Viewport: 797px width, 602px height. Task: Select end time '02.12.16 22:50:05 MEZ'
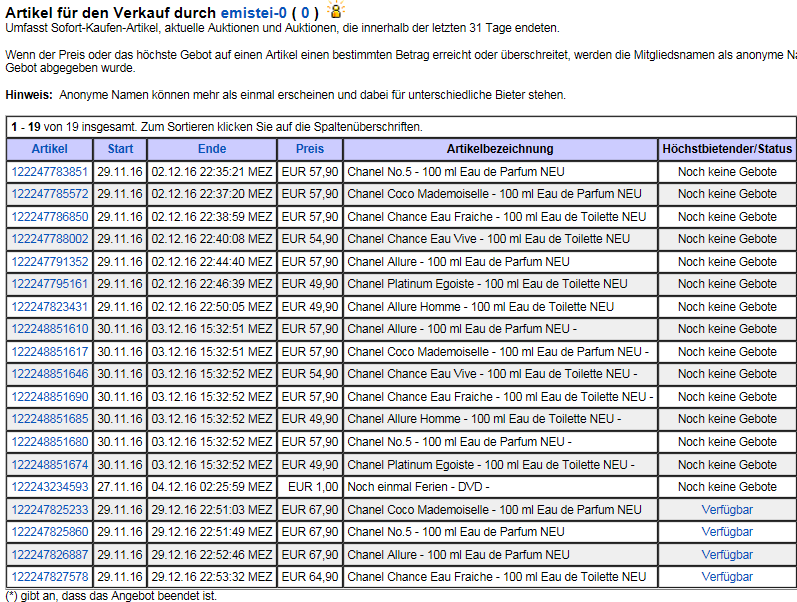[x=211, y=307]
